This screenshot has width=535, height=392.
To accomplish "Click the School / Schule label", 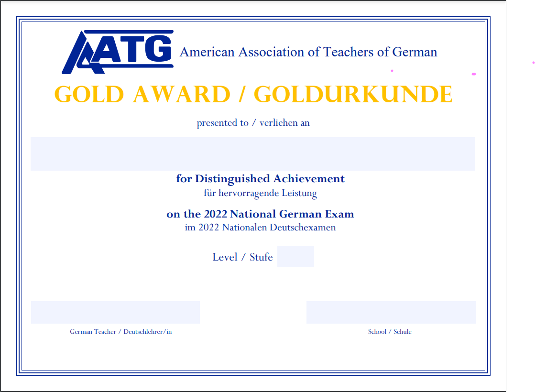I will click(390, 331).
